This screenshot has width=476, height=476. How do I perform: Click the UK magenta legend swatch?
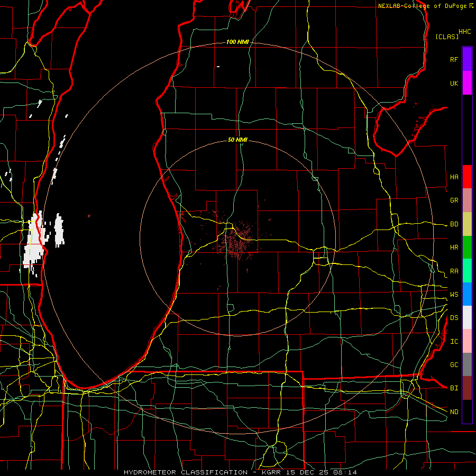pos(467,83)
